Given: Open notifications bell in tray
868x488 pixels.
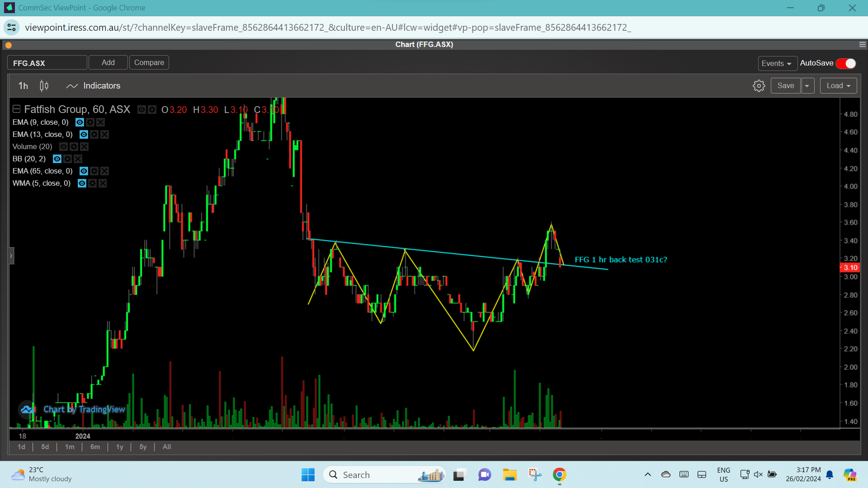Looking at the screenshot, I should tap(830, 474).
